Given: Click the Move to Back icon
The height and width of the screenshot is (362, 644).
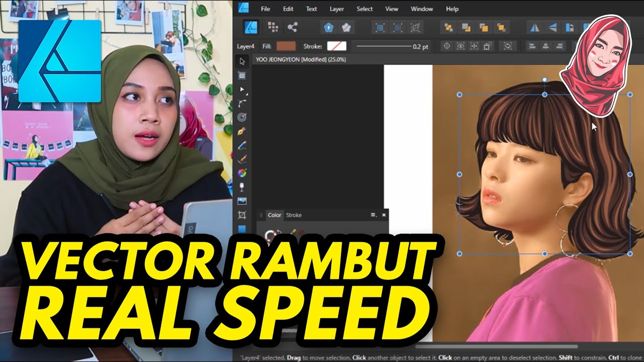Looking at the screenshot, I should click(448, 27).
